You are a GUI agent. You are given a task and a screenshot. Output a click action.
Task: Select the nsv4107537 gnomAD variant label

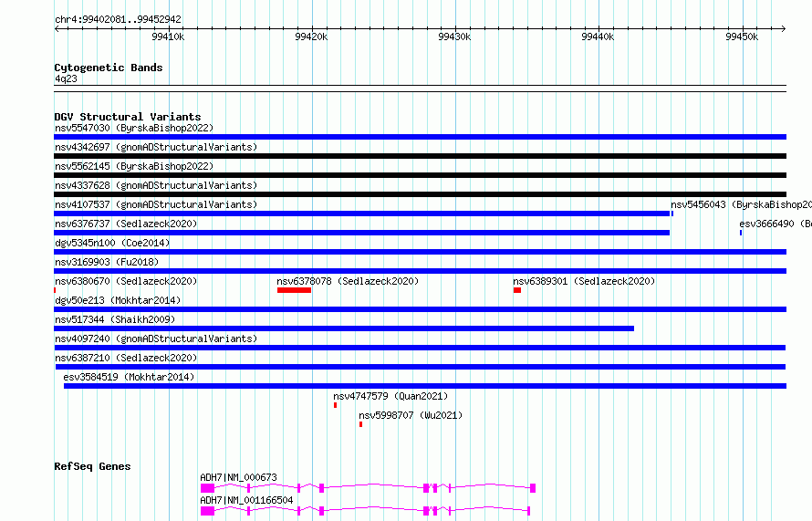(x=156, y=204)
